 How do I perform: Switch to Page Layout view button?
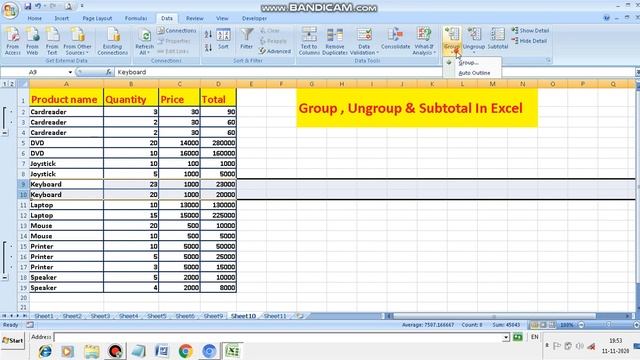[543, 325]
